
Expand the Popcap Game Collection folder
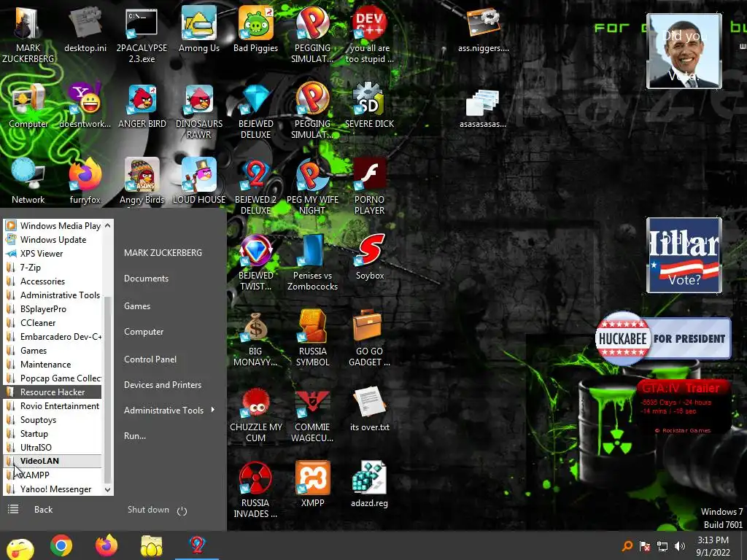click(x=53, y=378)
